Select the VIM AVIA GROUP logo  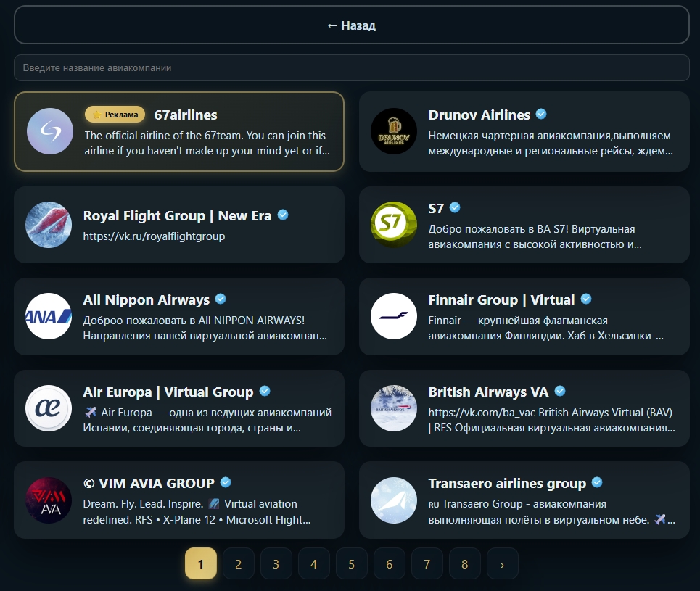coord(49,500)
